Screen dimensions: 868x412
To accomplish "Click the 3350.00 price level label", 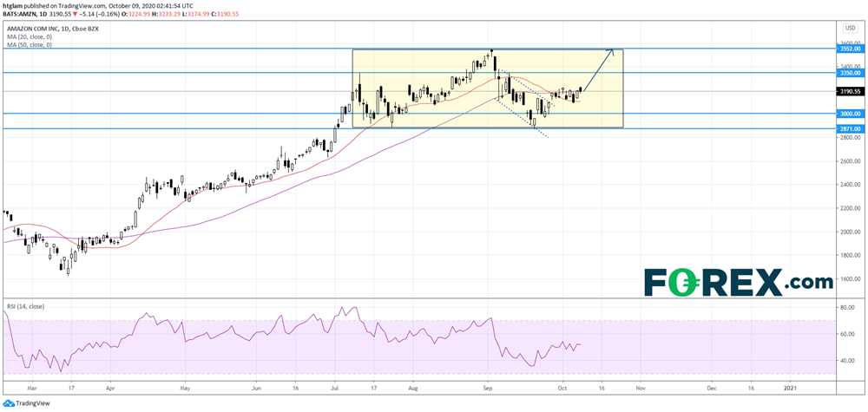I will coord(849,74).
